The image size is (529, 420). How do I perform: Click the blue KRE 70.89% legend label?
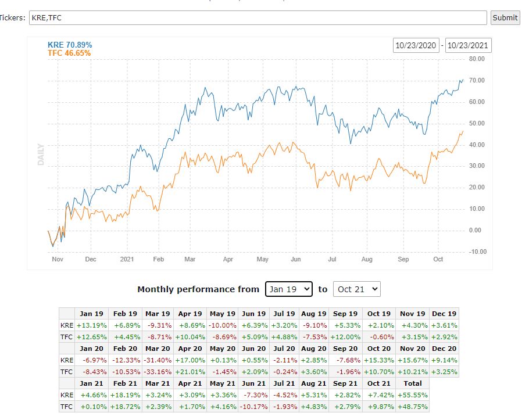69,45
